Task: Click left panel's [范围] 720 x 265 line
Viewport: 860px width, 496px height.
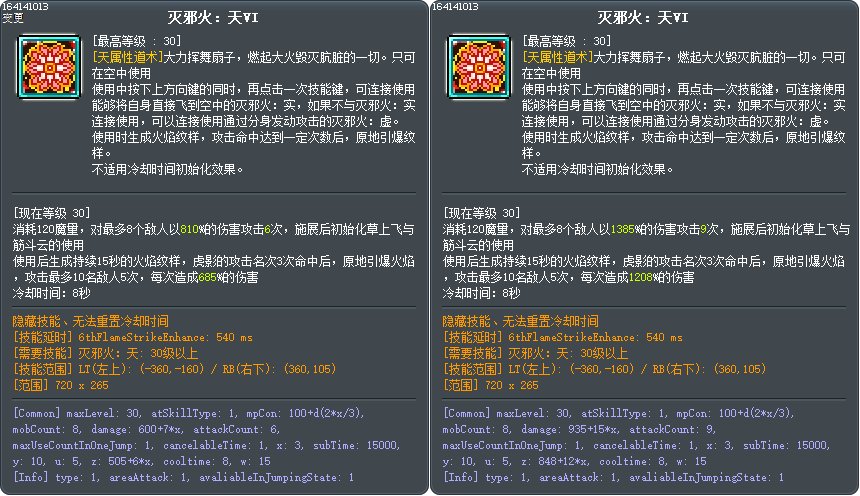Action: point(60,385)
